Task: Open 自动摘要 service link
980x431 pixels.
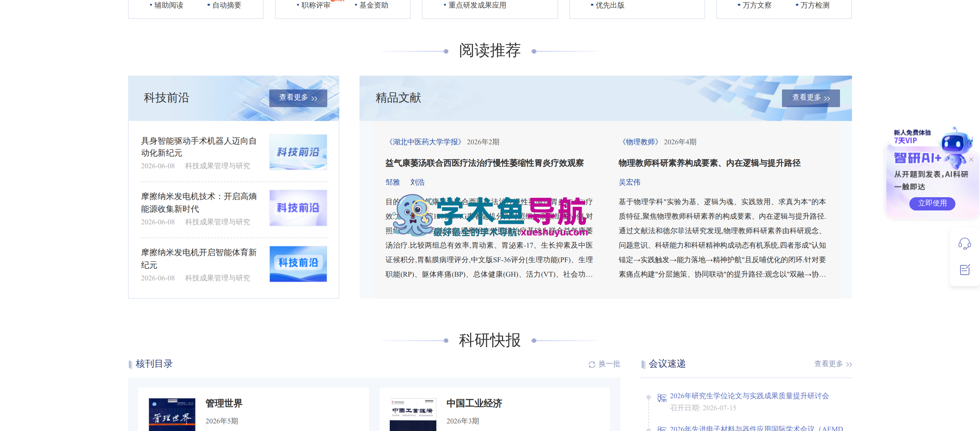Action: (226, 5)
